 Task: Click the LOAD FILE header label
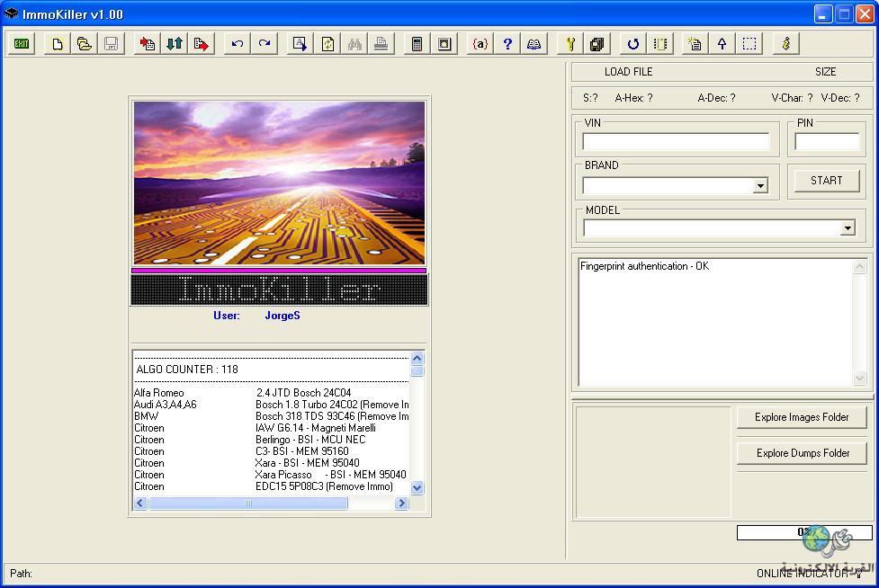click(x=628, y=72)
